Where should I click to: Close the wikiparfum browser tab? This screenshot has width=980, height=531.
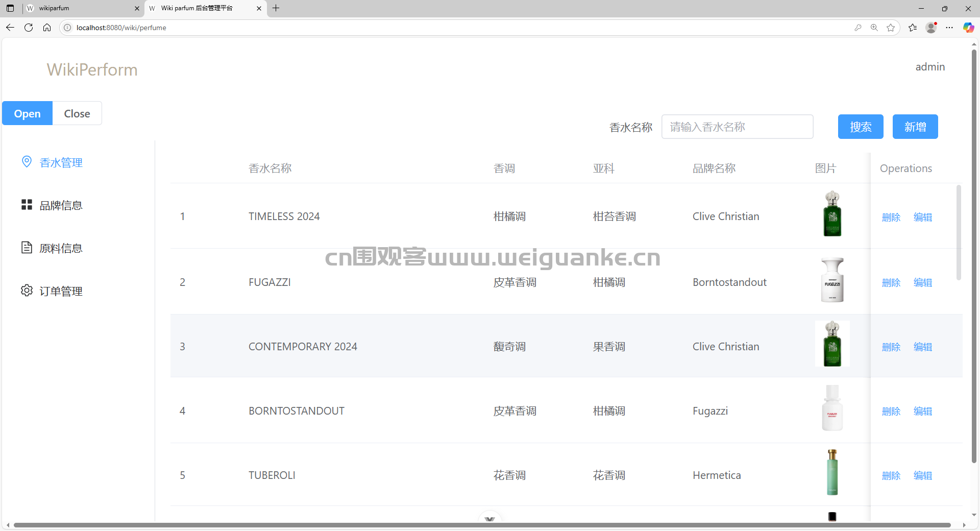(x=137, y=8)
